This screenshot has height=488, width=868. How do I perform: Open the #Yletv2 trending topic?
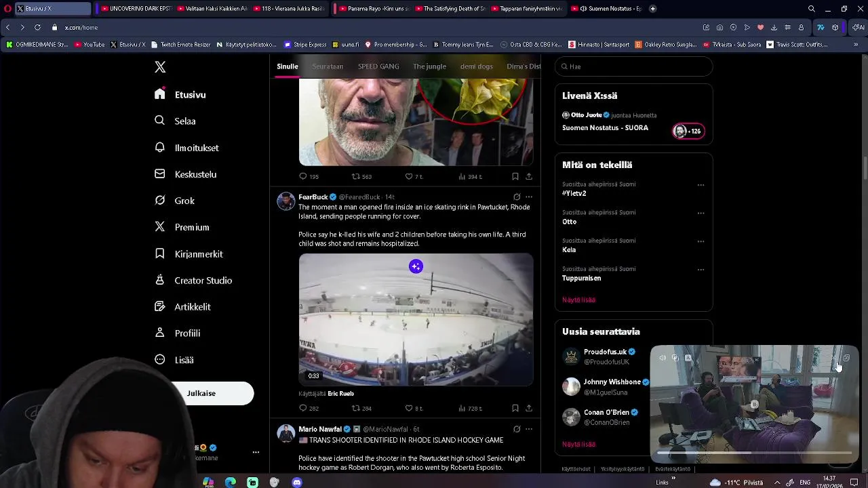tap(574, 193)
